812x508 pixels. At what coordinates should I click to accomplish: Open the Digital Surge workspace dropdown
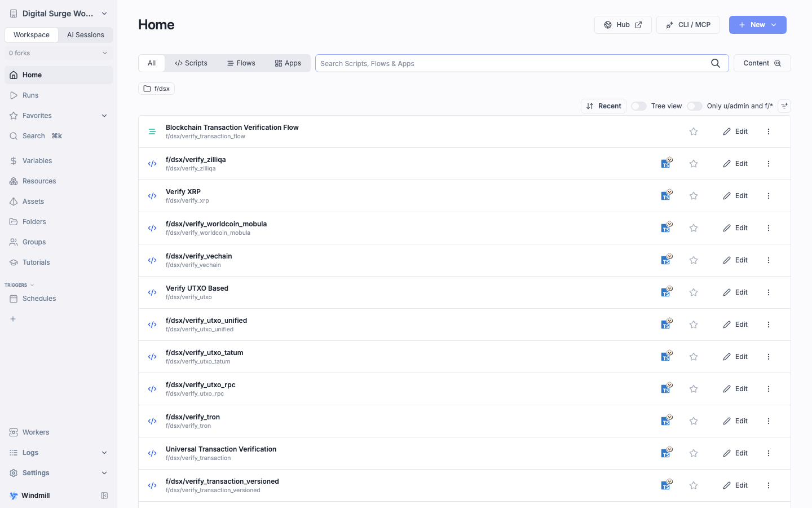[59, 14]
